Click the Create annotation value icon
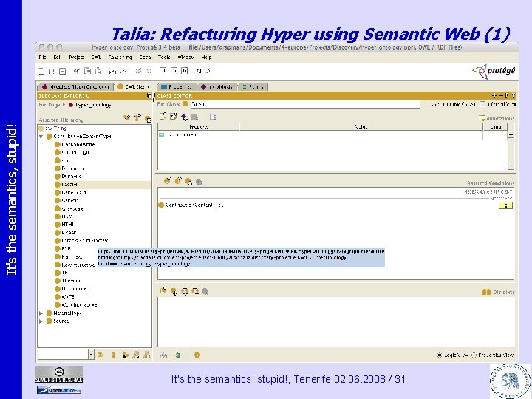532x399 pixels. (163, 117)
